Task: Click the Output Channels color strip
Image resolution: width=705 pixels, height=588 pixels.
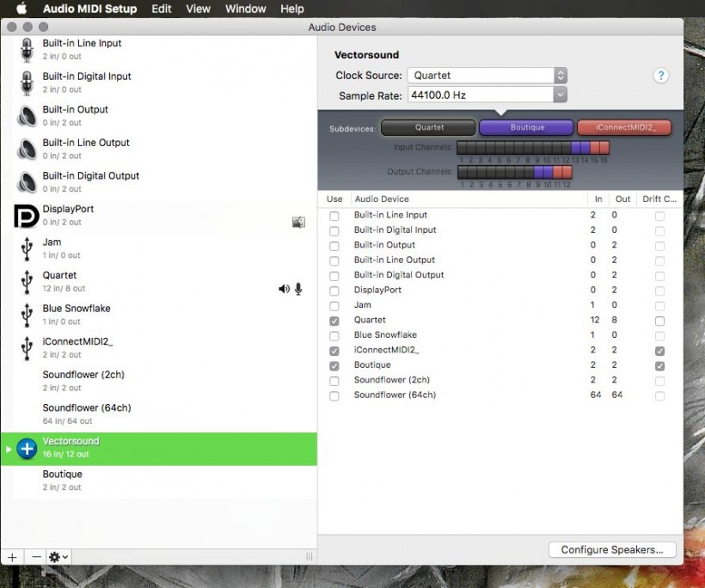Action: pyautogui.click(x=515, y=172)
